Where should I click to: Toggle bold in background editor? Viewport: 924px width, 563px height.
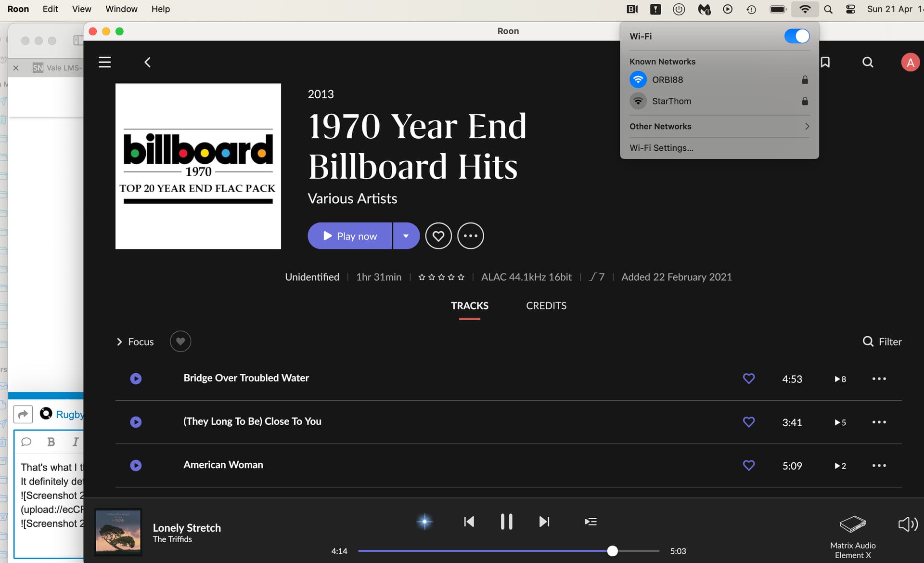[x=51, y=442]
